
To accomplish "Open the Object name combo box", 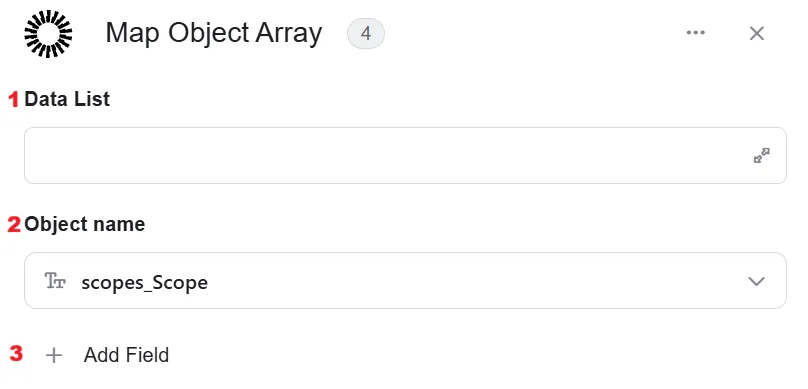I will [x=405, y=281].
